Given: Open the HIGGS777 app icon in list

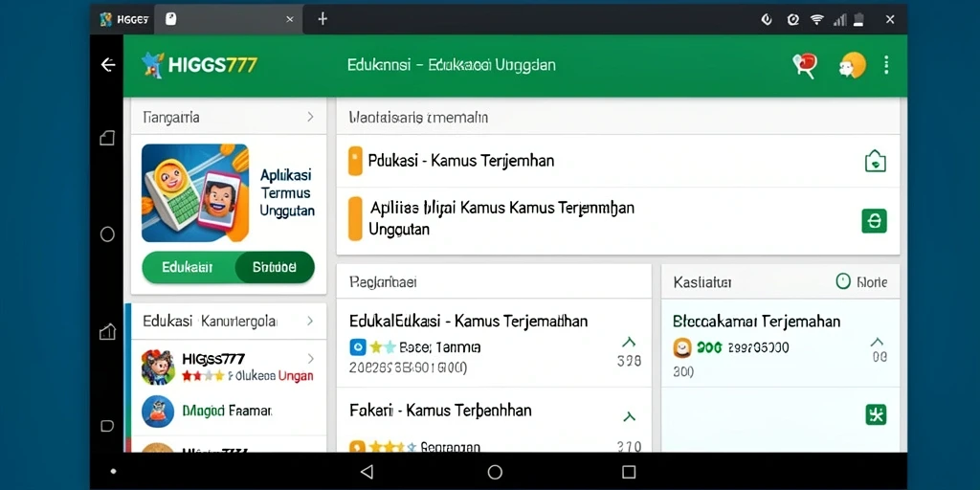Looking at the screenshot, I should (x=158, y=367).
